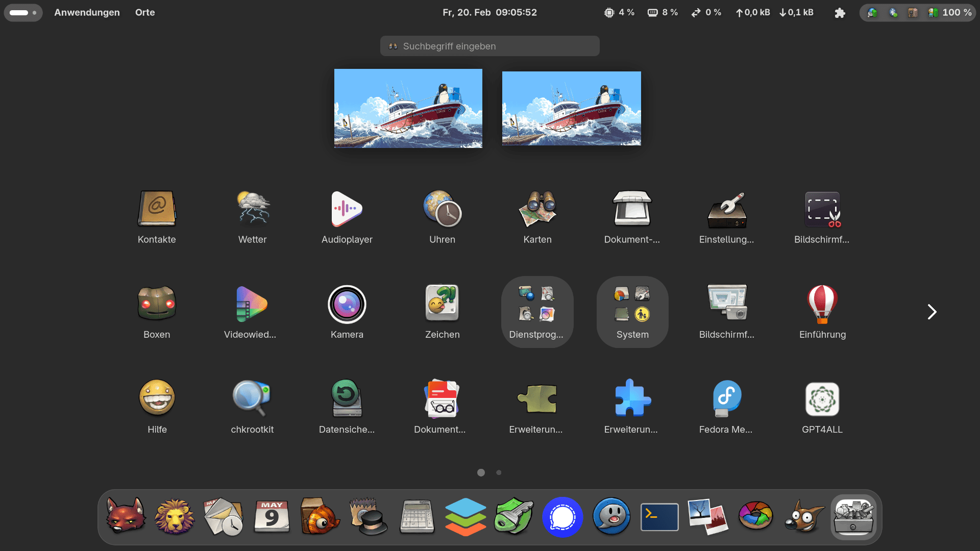The width and height of the screenshot is (980, 551).
Task: Open the Anwendungen menu
Action: pos(87,13)
